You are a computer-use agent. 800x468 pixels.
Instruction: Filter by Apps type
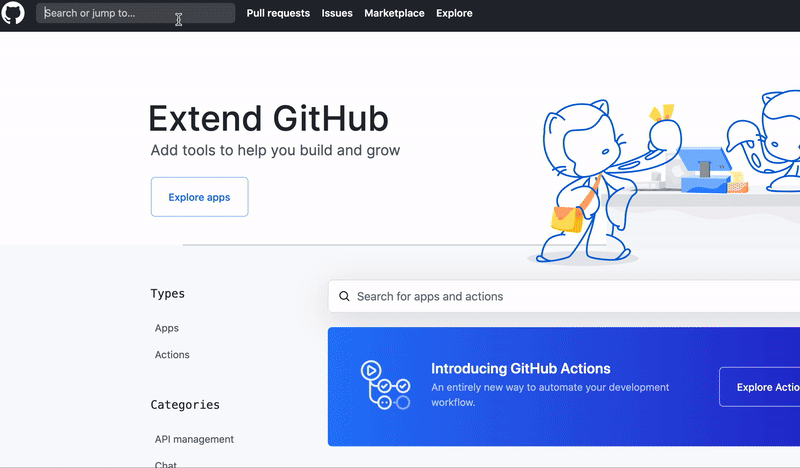coord(167,328)
